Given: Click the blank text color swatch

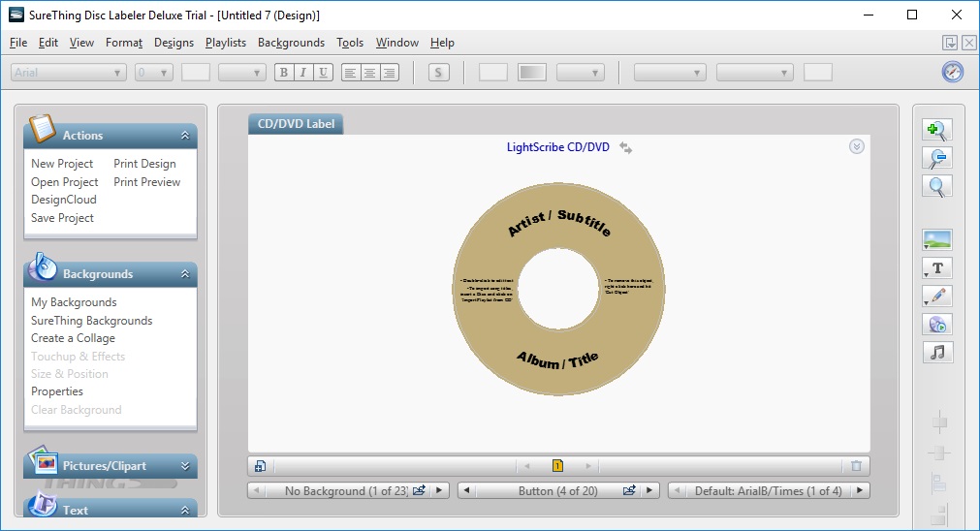Looking at the screenshot, I should pyautogui.click(x=196, y=73).
